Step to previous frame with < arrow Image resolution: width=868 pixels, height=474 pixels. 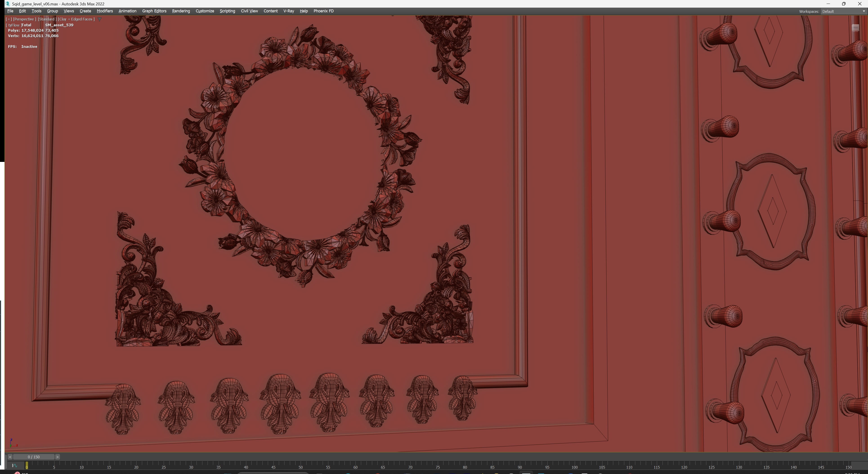coord(10,457)
